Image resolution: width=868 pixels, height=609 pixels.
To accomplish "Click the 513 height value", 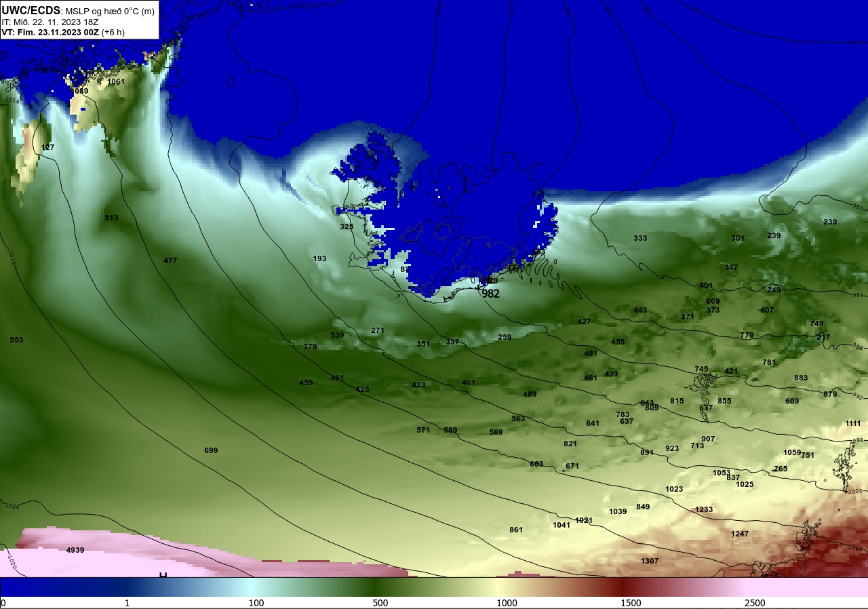I will click(111, 218).
